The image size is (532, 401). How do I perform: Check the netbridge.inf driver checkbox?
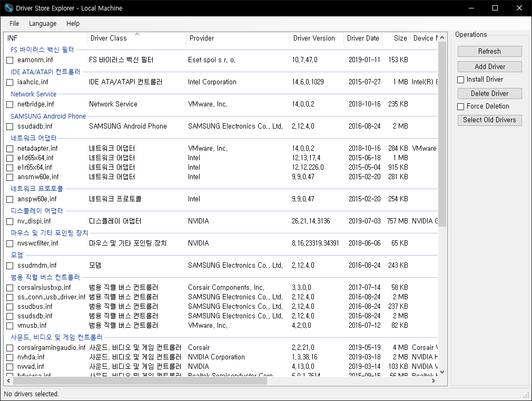tap(10, 104)
